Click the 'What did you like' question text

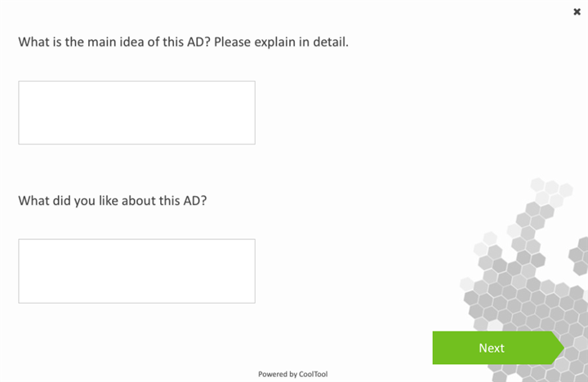point(113,200)
